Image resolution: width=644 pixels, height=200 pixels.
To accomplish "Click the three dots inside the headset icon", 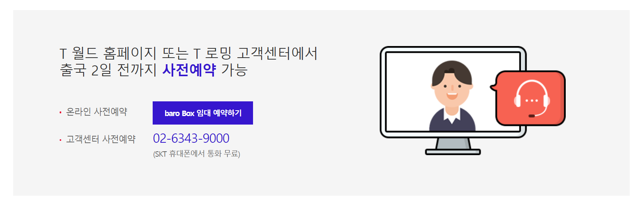I will [532, 101].
